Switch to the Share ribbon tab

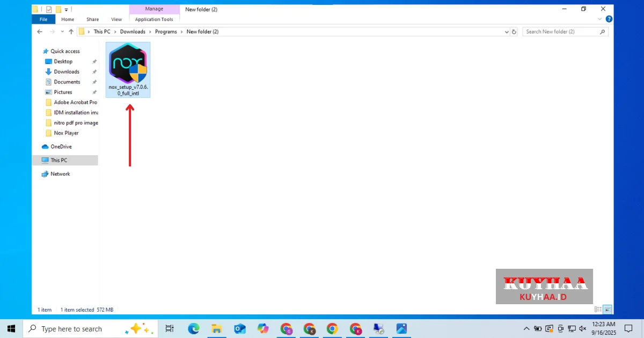click(93, 19)
